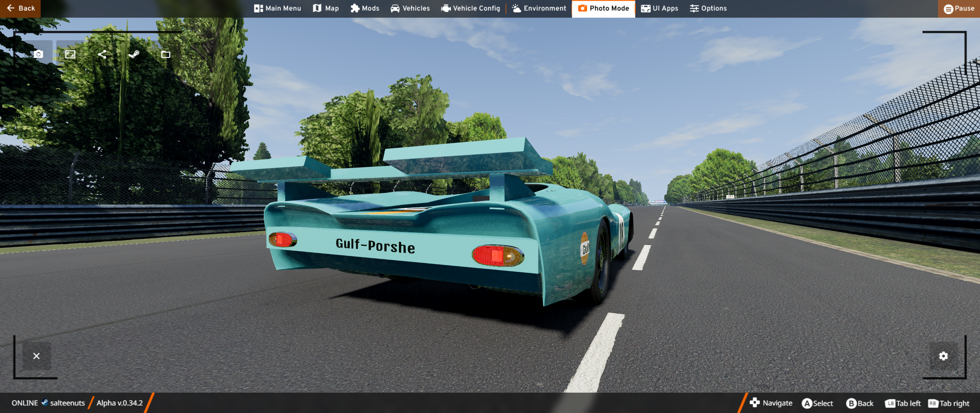
Task: Upload the screenshot to Steam
Action: [134, 54]
